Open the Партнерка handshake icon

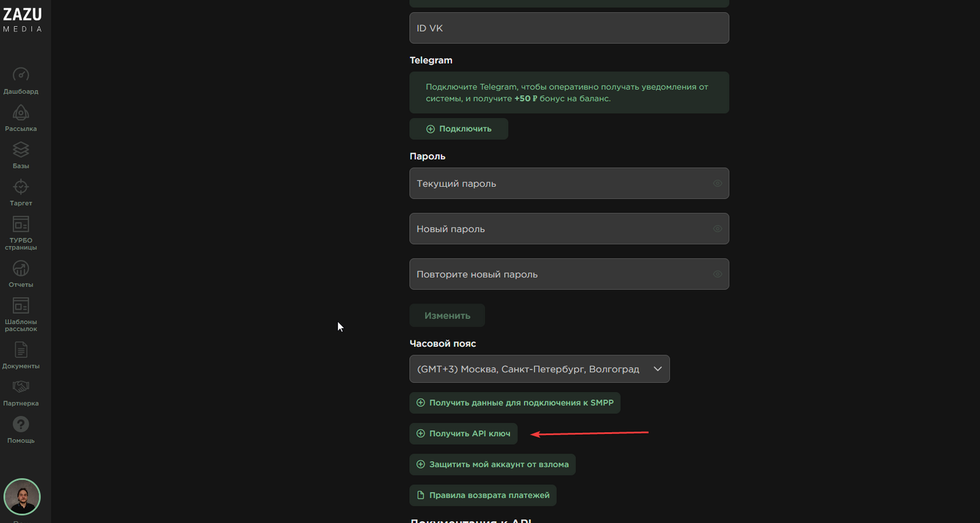click(x=21, y=388)
